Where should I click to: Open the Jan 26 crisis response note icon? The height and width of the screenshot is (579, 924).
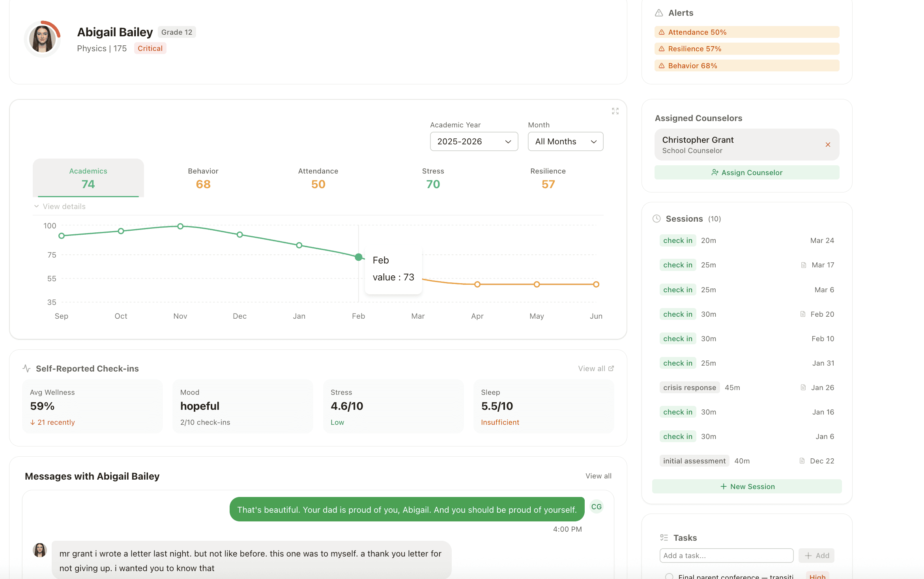click(x=803, y=387)
